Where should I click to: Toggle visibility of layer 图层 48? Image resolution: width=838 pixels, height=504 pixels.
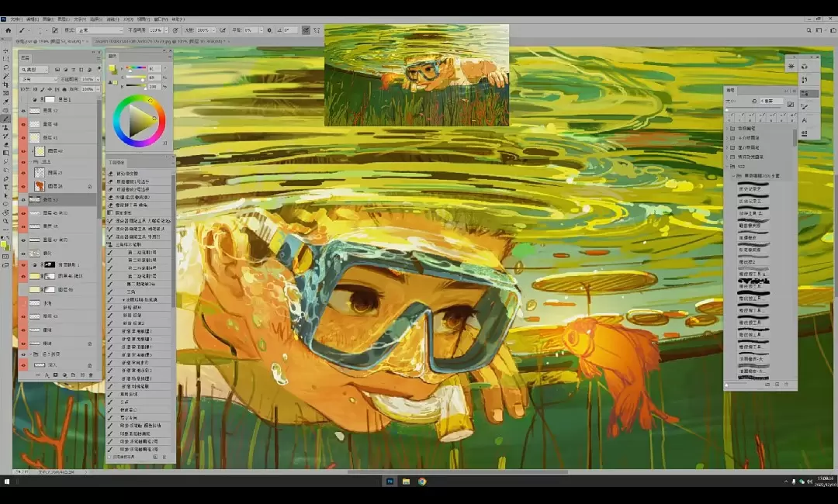tap(23, 124)
